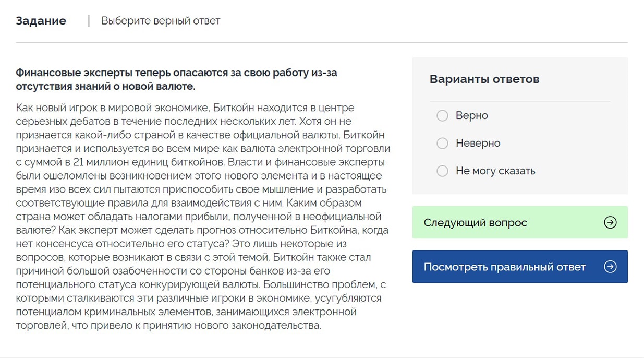Click the Неверно option label text
The width and height of the screenshot is (644, 358).
tap(478, 143)
